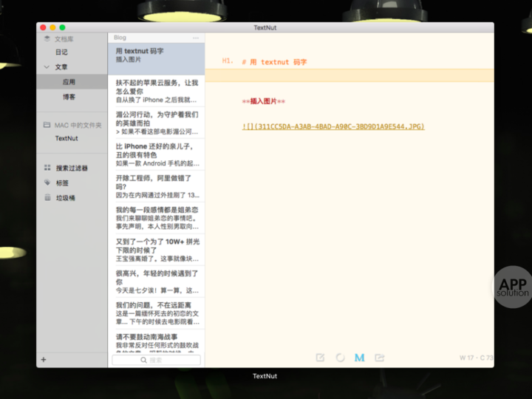Click the plus button in sidebar
This screenshot has height=399, width=532.
(x=44, y=359)
